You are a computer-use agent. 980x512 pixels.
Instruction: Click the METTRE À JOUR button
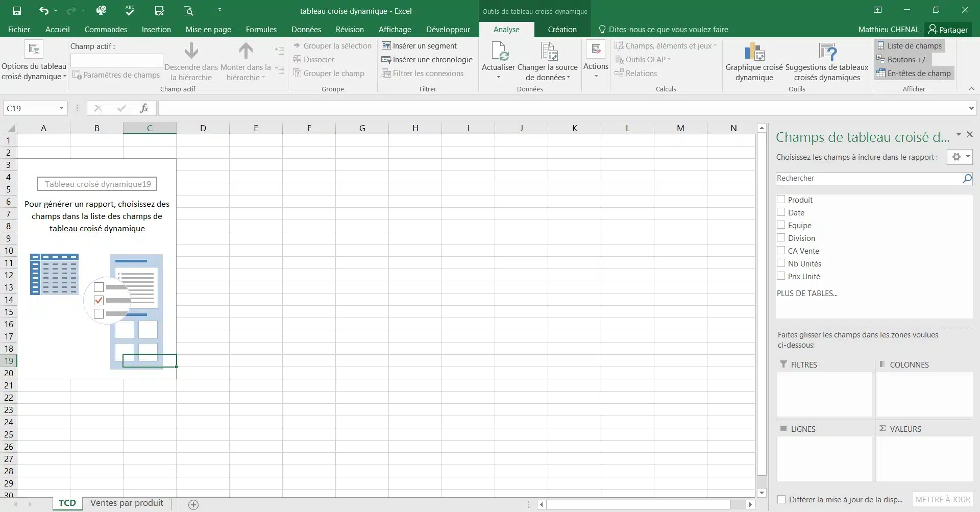click(943, 500)
